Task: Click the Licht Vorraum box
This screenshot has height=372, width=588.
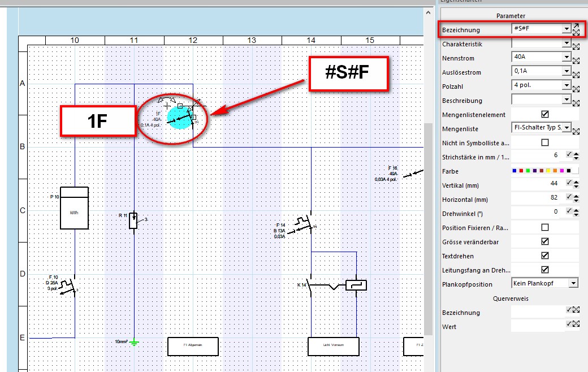Action: (x=333, y=346)
